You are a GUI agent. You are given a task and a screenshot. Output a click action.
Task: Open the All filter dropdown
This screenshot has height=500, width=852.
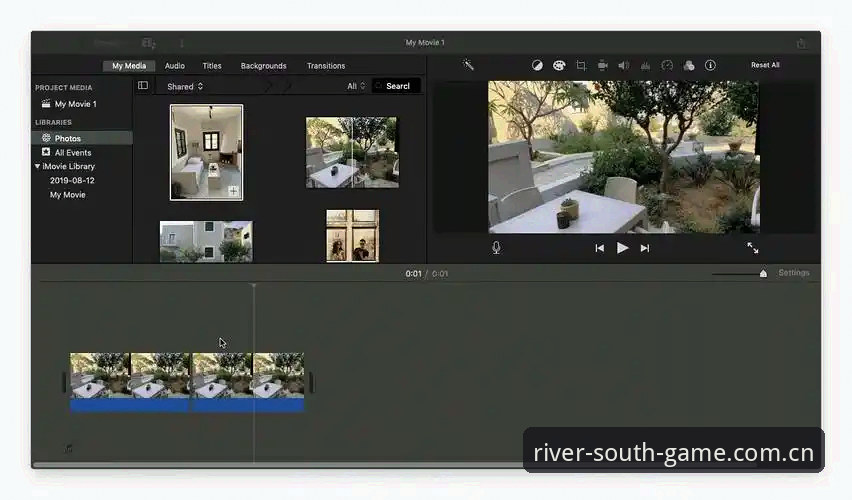tap(356, 86)
